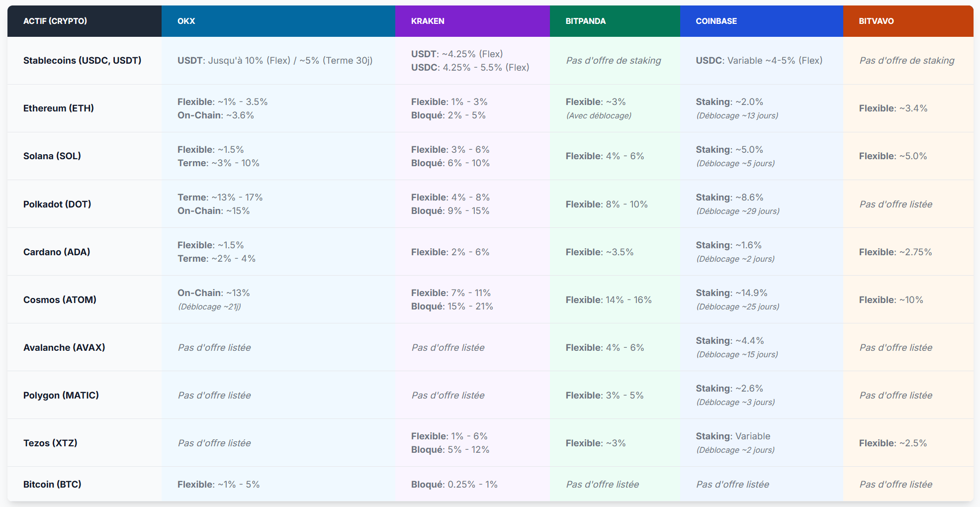Click Coinbase 'Staking: ~2.6%' cell
This screenshot has height=507, width=980.
(x=729, y=389)
